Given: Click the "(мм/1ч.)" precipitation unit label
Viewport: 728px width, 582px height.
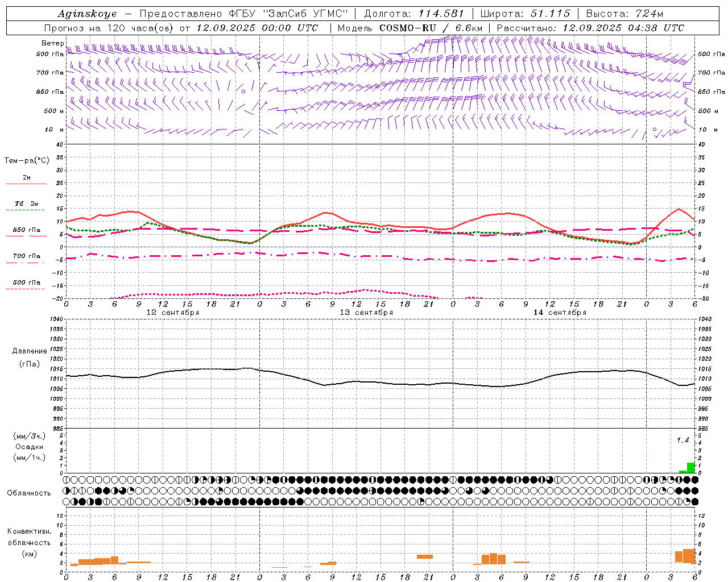Looking at the screenshot, I should tap(29, 458).
